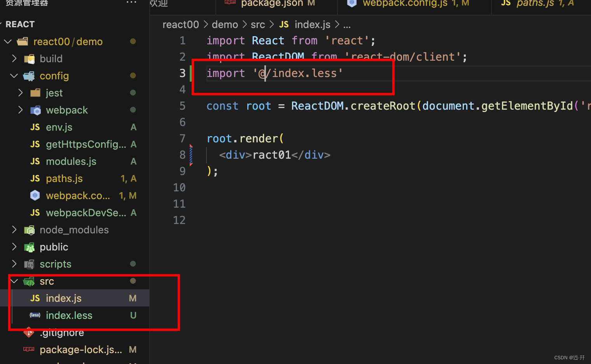Click the scripts folder icon

click(30, 264)
